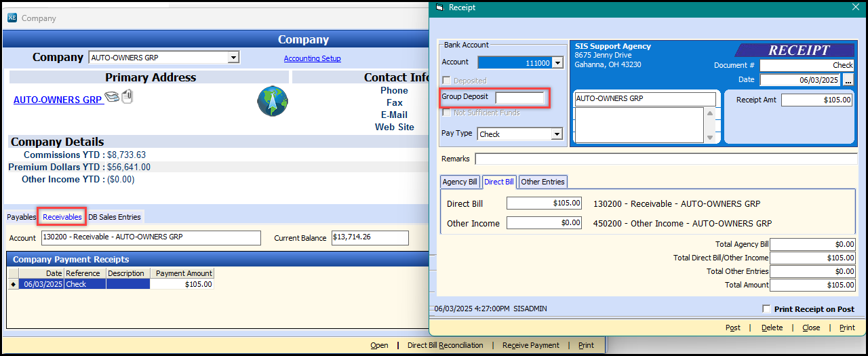This screenshot has height=356, width=868.
Task: Click the Direct Bill amount field
Action: coord(545,203)
